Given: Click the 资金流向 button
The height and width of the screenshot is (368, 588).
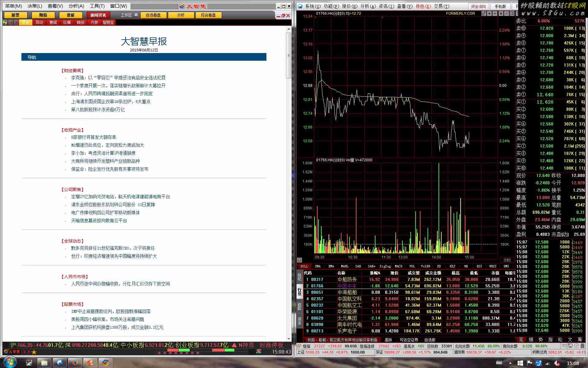Looking at the screenshot, I should click(479, 6).
